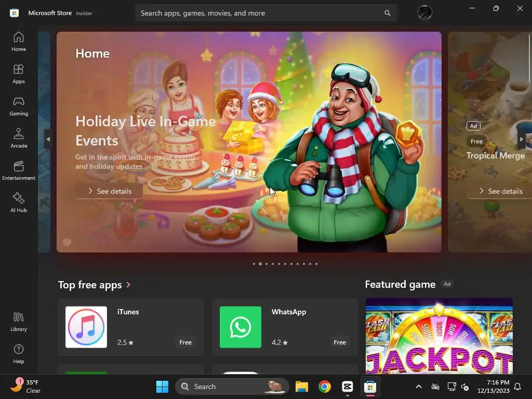Open the AI Hub section
The image size is (532, 399).
click(19, 203)
